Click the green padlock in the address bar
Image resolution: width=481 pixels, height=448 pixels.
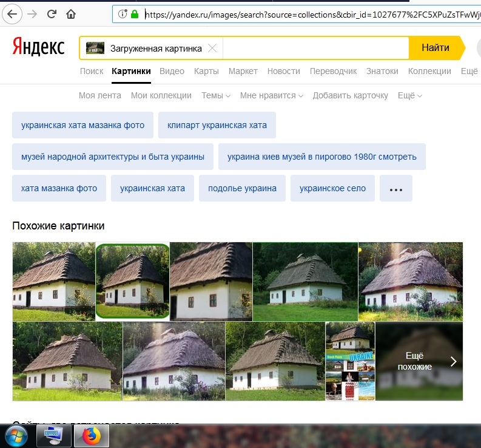[x=135, y=13]
